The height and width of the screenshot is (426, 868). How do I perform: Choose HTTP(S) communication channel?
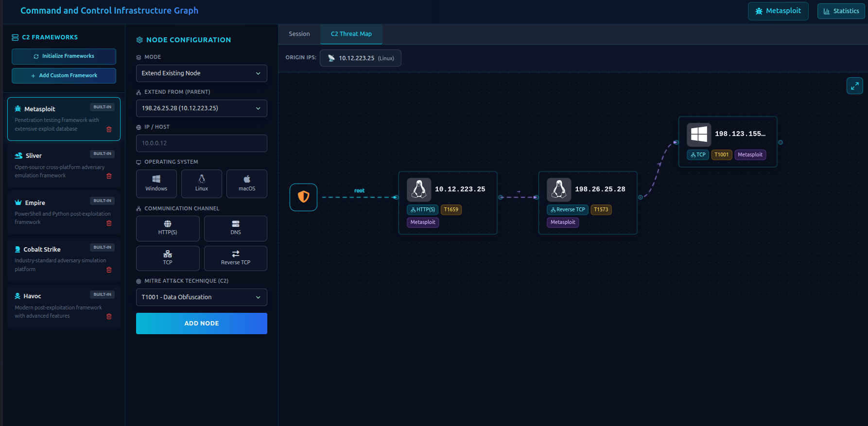pos(168,228)
